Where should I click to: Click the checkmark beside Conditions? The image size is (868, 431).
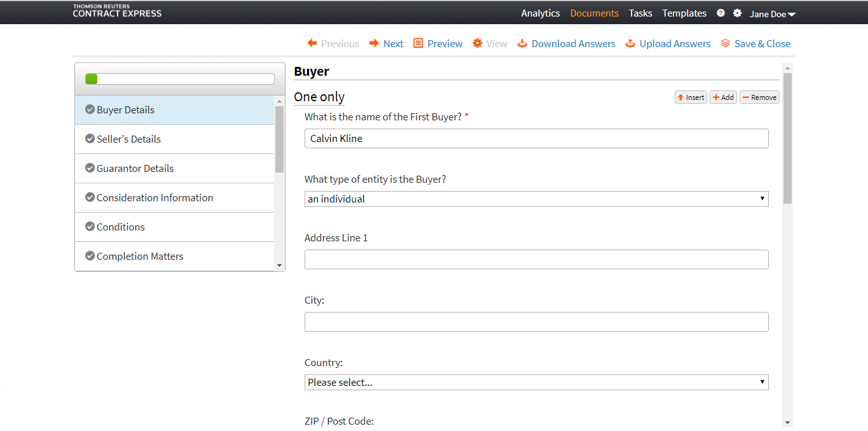pos(90,227)
